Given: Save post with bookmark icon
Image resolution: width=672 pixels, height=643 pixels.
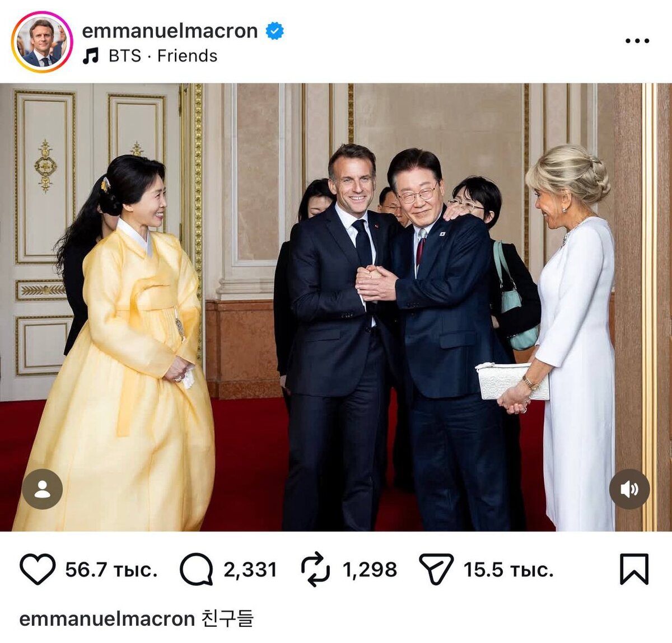Looking at the screenshot, I should pyautogui.click(x=634, y=569).
